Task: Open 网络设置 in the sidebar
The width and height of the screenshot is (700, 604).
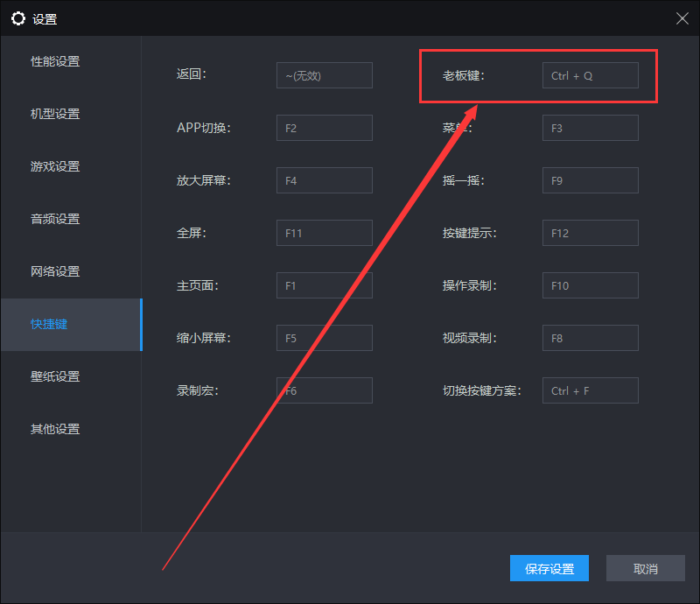Action: pyautogui.click(x=55, y=271)
